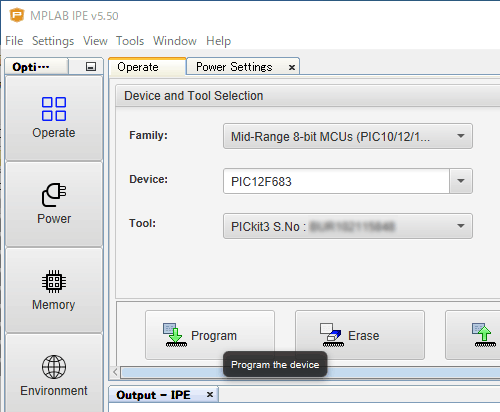Open the Device dropdown arrow
This screenshot has width=500, height=412.
(x=461, y=181)
